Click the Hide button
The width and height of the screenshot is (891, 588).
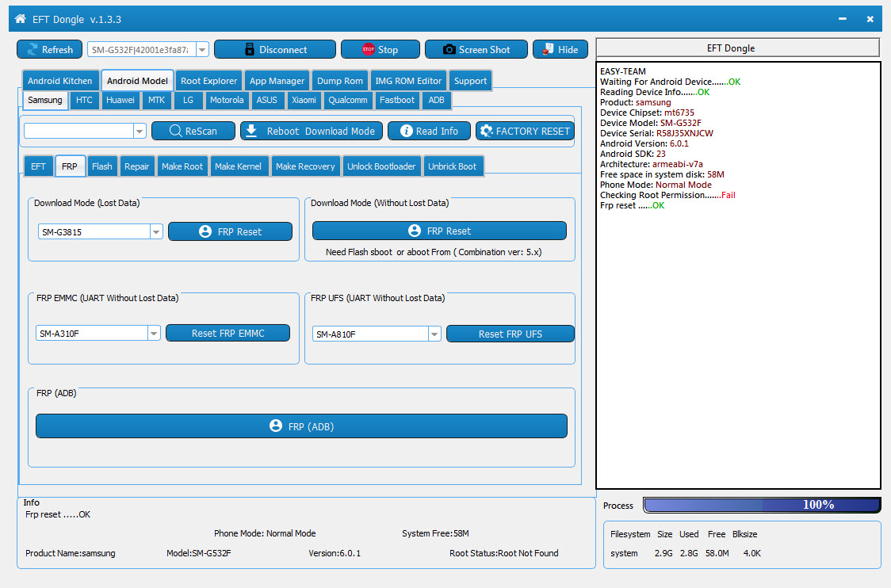point(560,49)
